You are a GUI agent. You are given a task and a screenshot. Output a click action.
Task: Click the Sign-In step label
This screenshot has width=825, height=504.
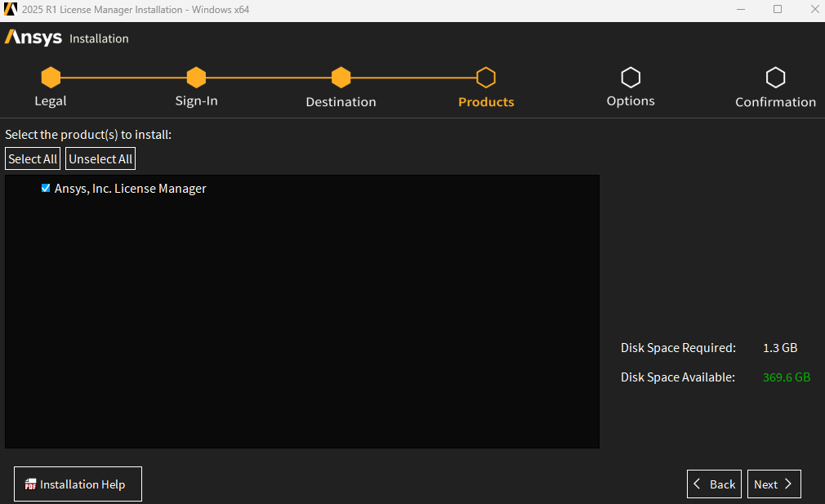tap(196, 101)
